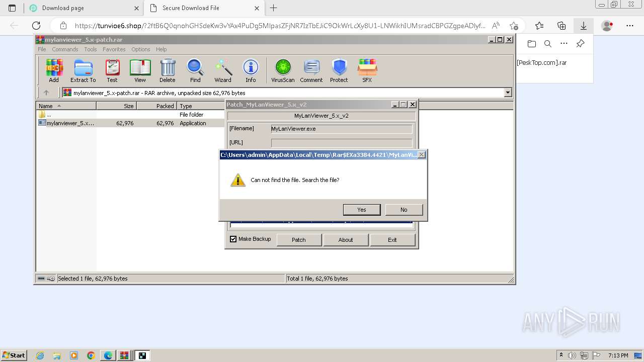Viewport: 644px width, 362px height.
Task: Open the Favorites list icon
Action: click(x=539, y=26)
